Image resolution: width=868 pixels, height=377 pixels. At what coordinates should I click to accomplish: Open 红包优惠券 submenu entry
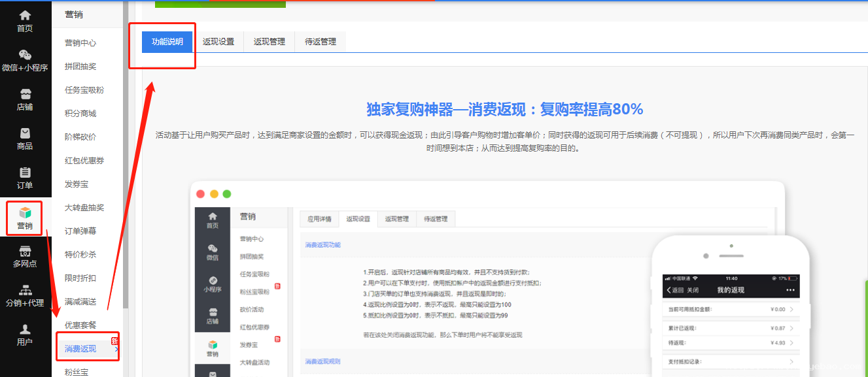pyautogui.click(x=84, y=161)
